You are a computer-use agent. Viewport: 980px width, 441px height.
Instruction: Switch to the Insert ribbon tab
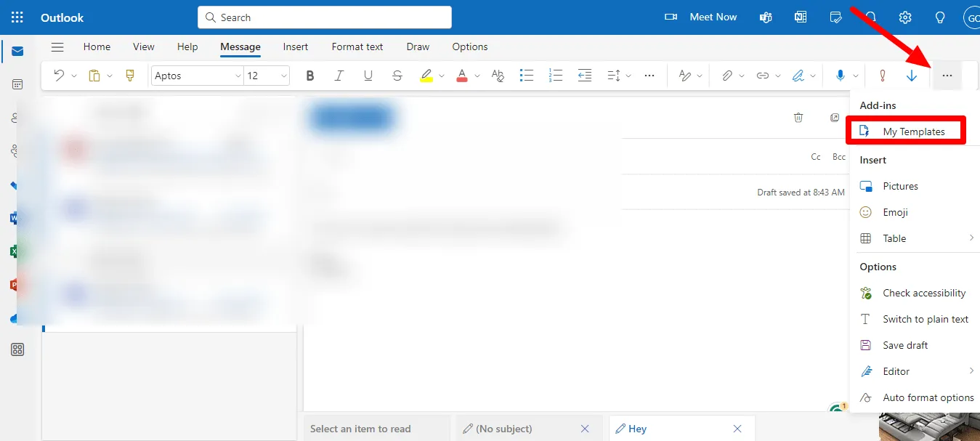tap(296, 46)
